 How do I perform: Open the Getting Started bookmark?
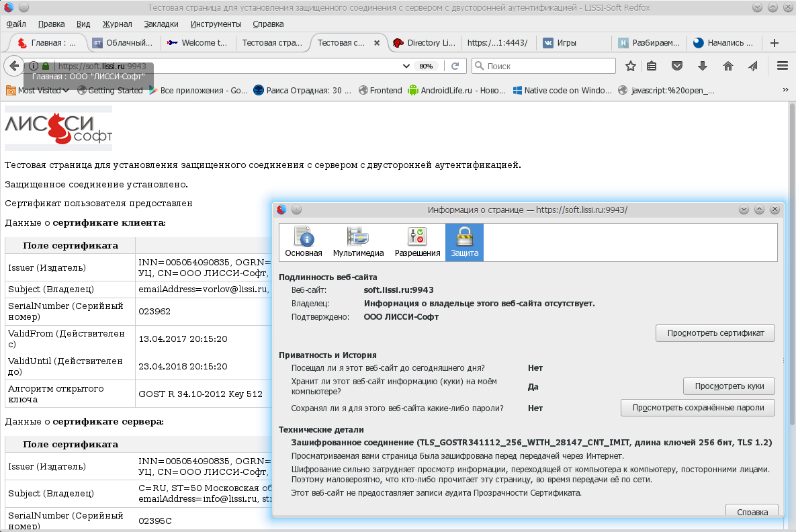[110, 91]
